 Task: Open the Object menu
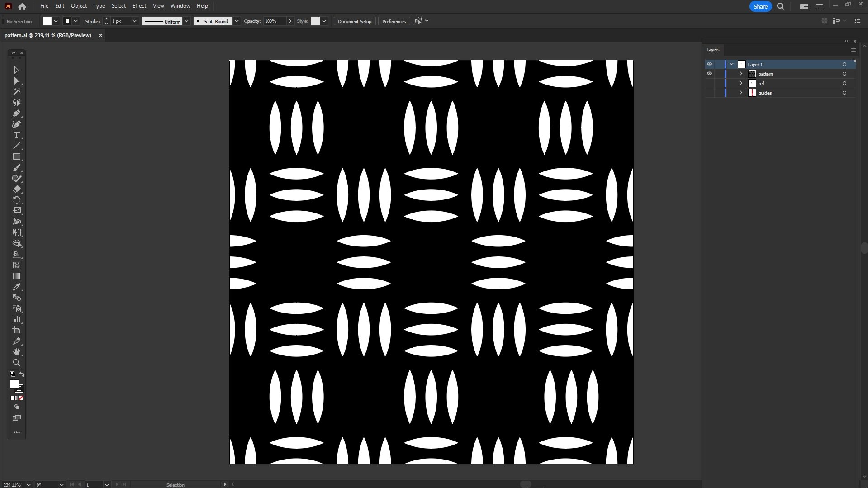pyautogui.click(x=79, y=6)
